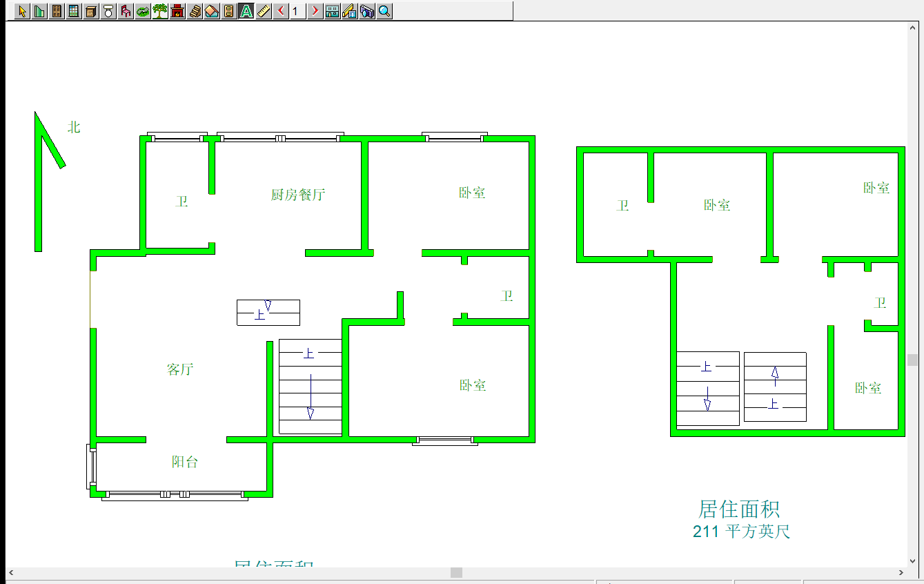924x584 pixels.
Task: Select the door tool
Action: (57, 11)
